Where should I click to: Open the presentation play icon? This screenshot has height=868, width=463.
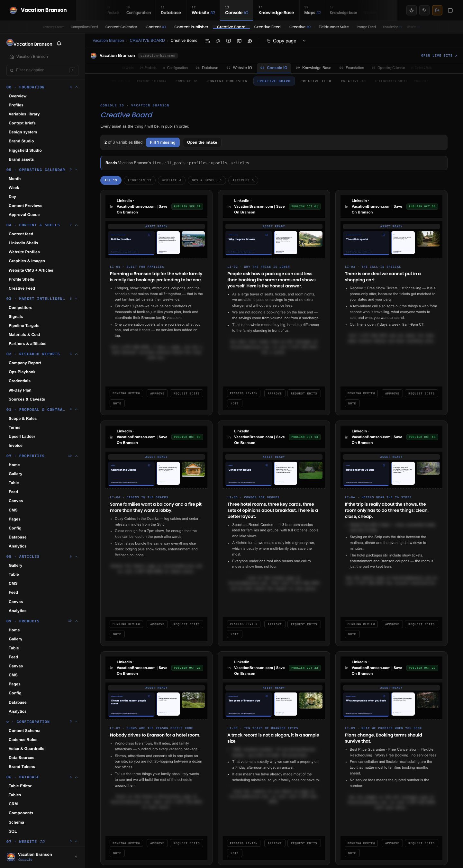[229, 41]
